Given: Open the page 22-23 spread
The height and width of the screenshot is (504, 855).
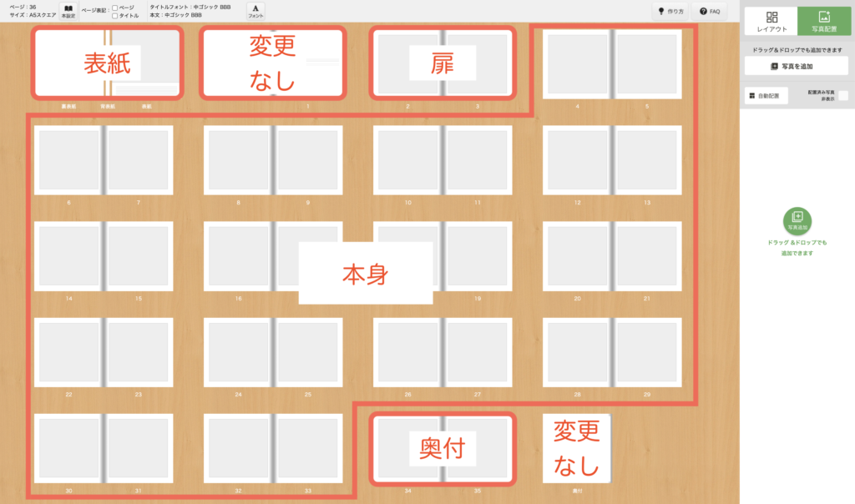Looking at the screenshot, I should point(104,353).
